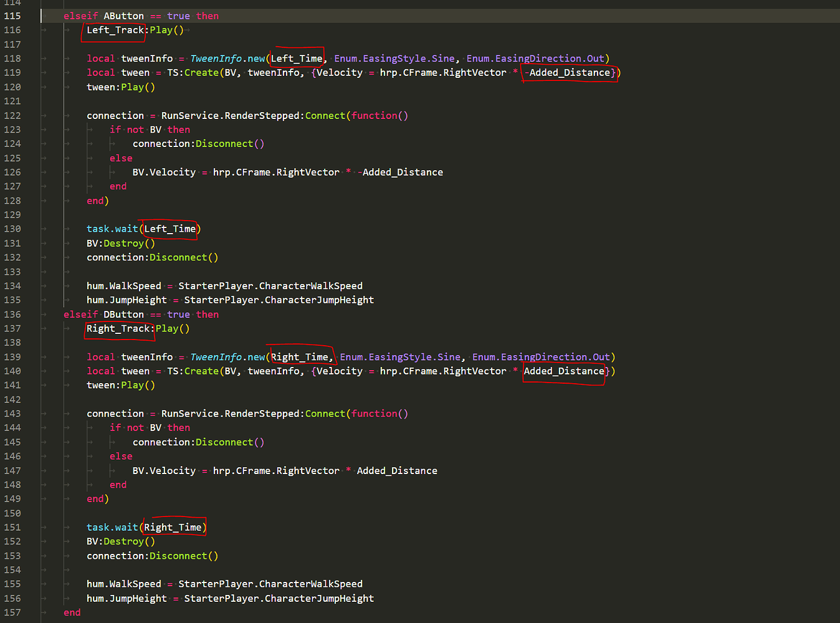
Task: Click the DButton identifier on line 136
Action: pyautogui.click(x=123, y=314)
